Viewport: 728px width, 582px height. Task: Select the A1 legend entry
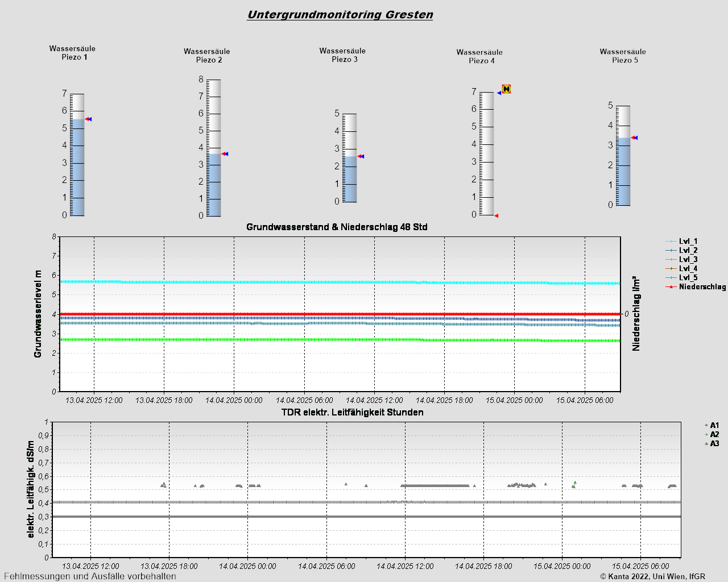(x=712, y=425)
